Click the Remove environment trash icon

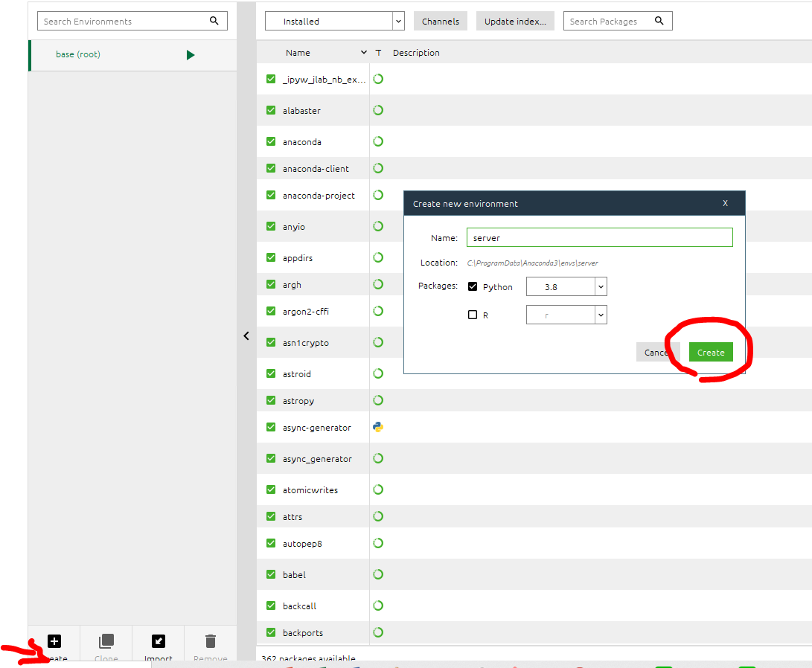coord(210,641)
